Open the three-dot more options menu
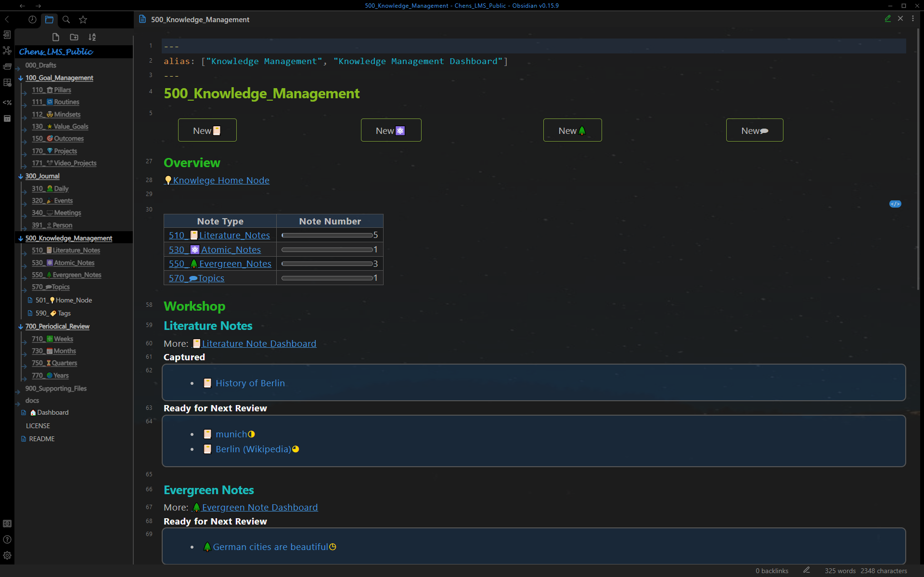This screenshot has height=577, width=924. pos(913,18)
